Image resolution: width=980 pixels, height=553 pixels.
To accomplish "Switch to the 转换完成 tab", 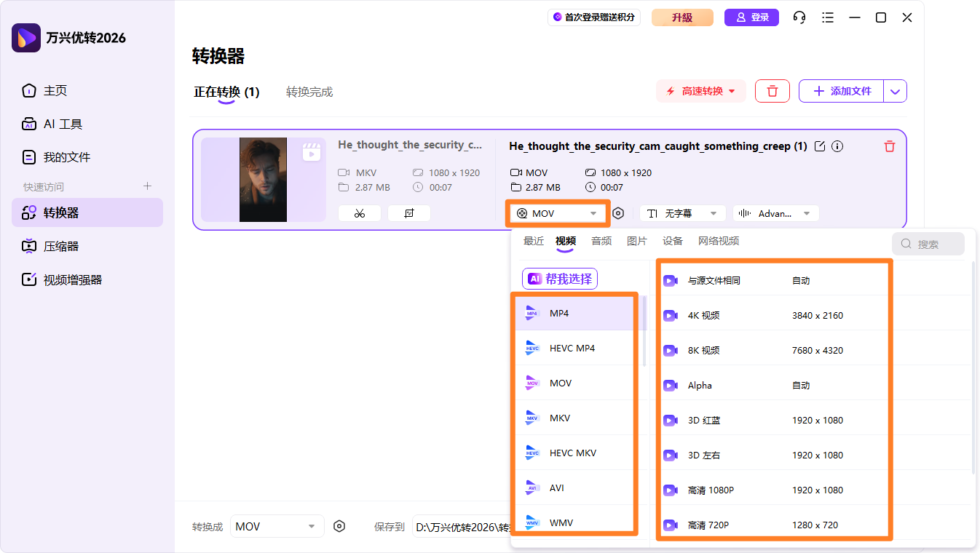I will pyautogui.click(x=309, y=92).
